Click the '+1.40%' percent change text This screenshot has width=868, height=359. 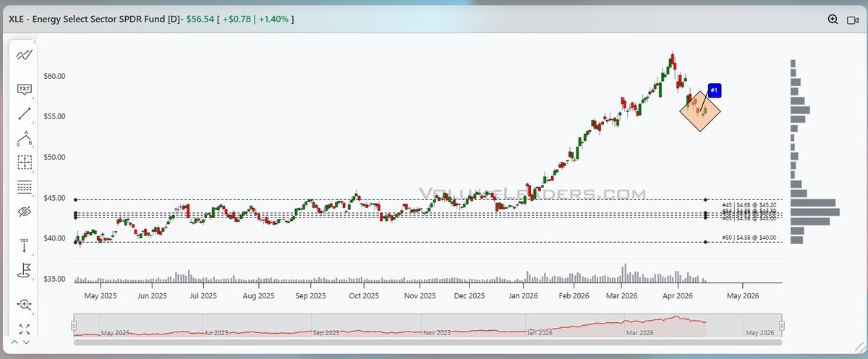(274, 19)
